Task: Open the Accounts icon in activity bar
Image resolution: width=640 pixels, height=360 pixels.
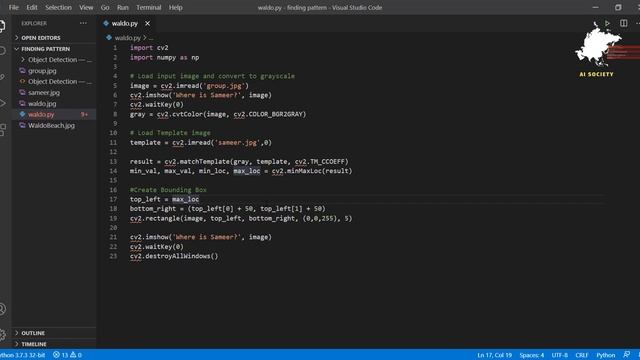Action: 2,309
